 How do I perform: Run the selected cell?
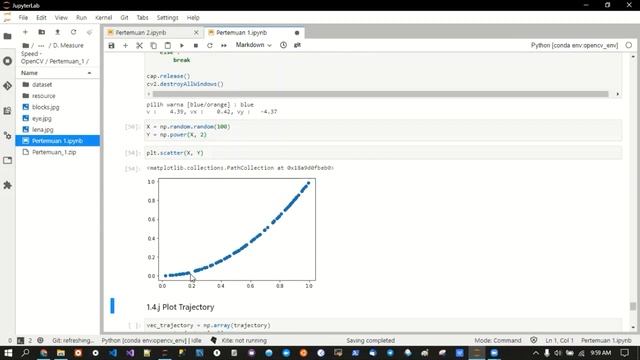[x=182, y=45]
